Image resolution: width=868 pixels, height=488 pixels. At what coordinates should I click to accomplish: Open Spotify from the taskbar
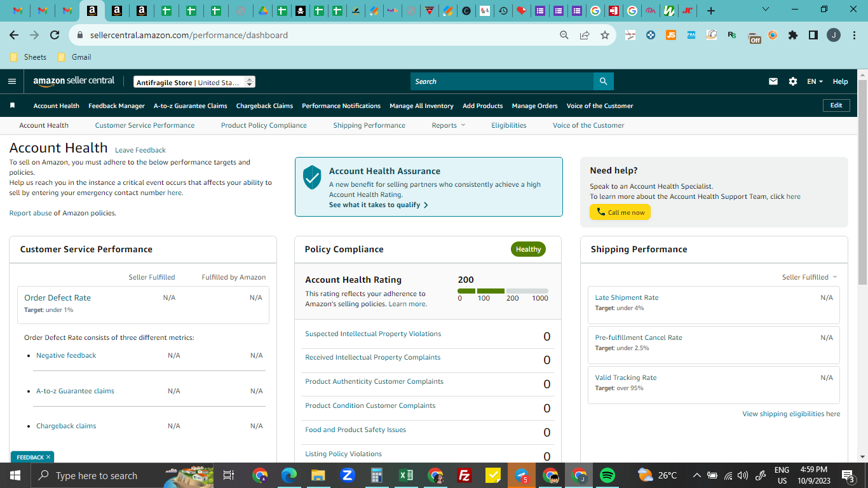point(607,475)
